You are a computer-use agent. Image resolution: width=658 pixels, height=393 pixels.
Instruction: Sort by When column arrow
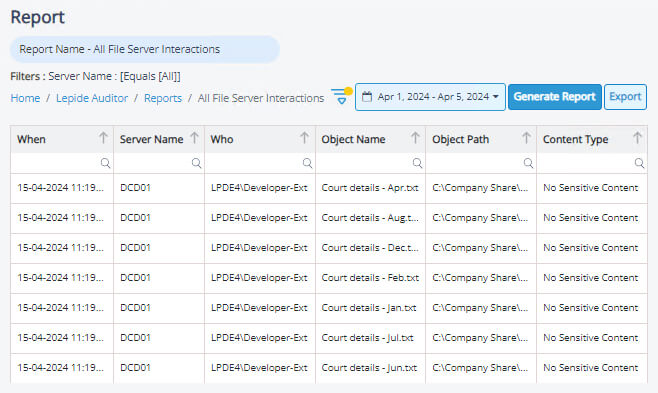tap(103, 138)
